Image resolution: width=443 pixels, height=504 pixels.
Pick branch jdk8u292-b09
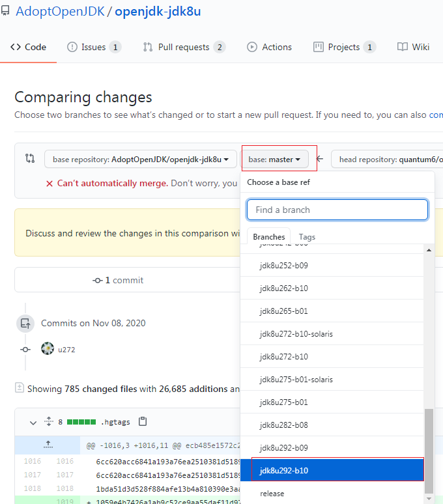coord(332,448)
